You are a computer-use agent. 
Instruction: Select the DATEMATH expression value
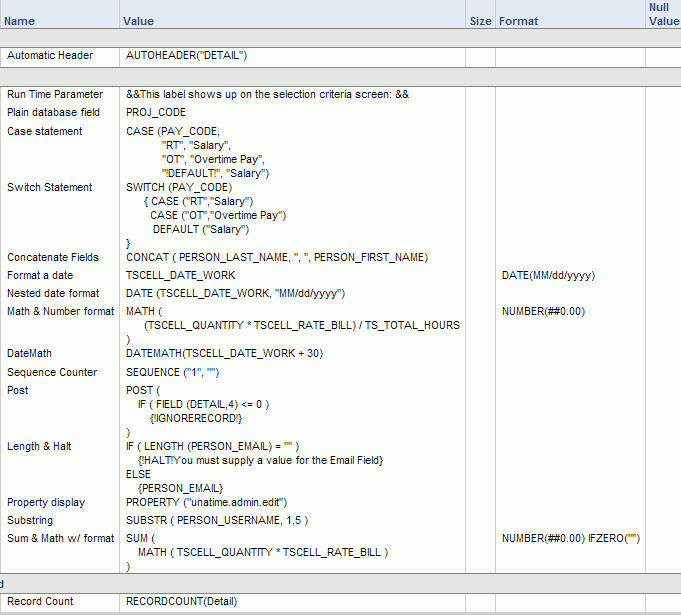click(224, 353)
